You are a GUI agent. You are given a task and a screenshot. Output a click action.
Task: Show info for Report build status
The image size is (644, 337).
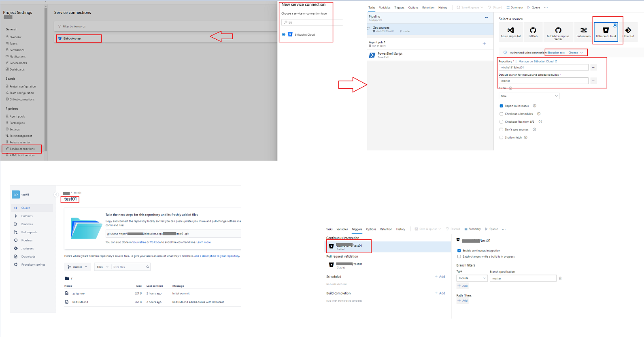point(534,106)
